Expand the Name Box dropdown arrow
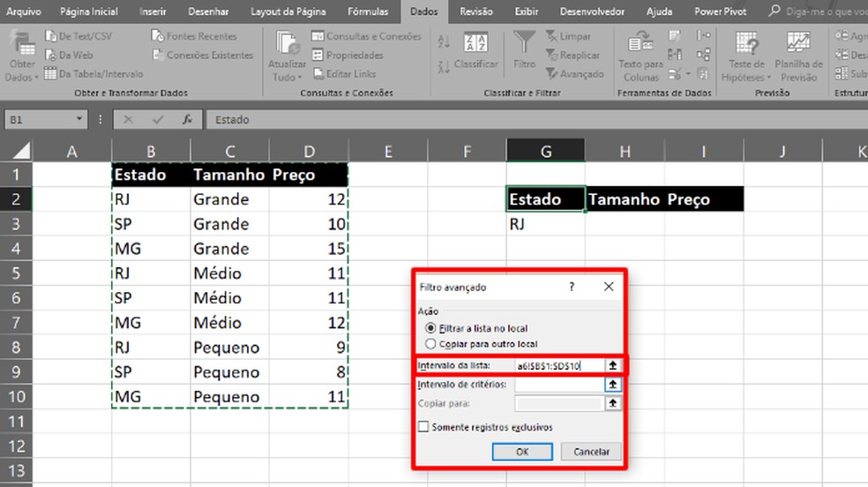868x487 pixels. [x=79, y=119]
